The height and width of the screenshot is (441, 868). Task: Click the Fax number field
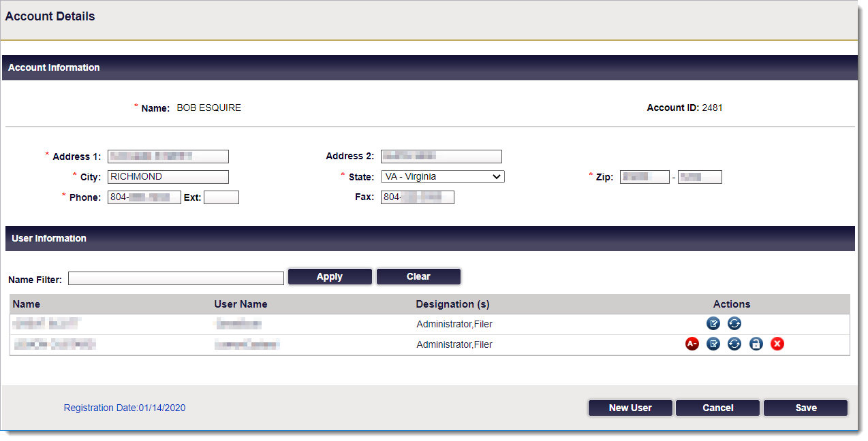(x=417, y=197)
